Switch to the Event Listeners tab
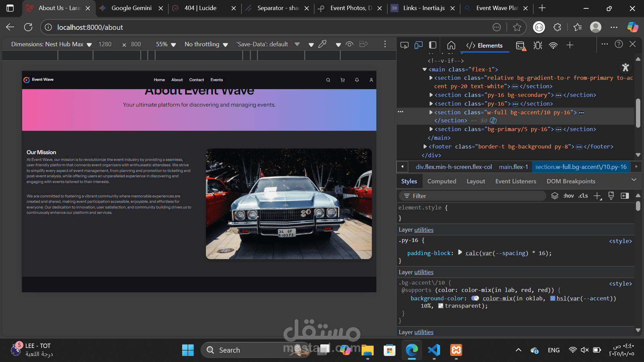The height and width of the screenshot is (362, 644). coord(516,181)
